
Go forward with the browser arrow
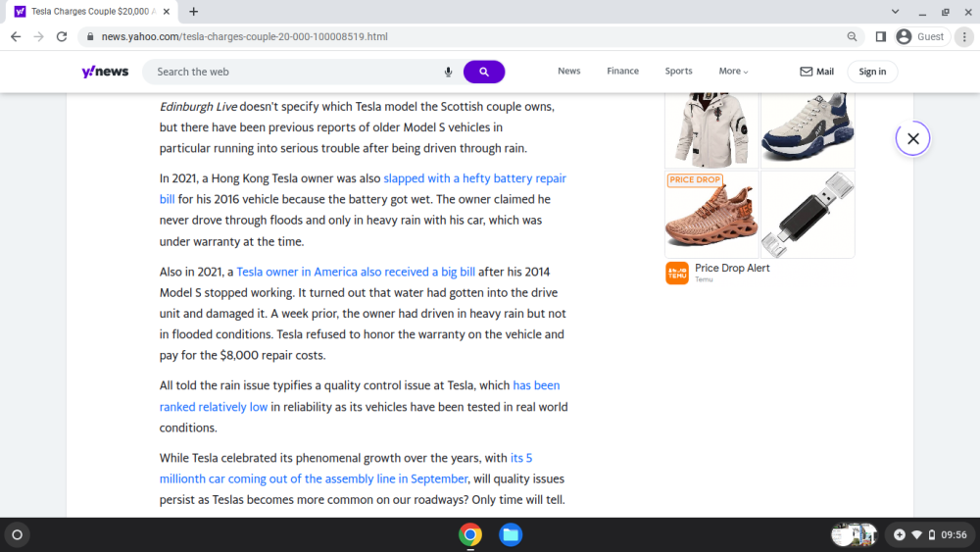click(x=39, y=37)
